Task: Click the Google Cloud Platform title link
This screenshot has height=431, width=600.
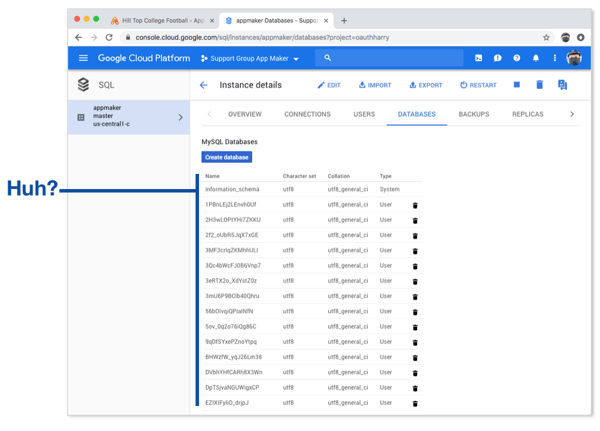Action: 144,58
